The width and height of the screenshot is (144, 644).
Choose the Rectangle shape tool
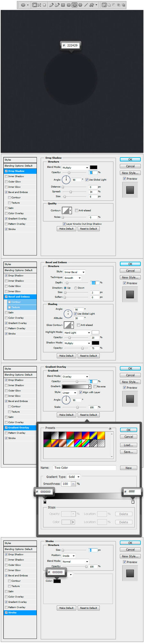coord(63,5)
